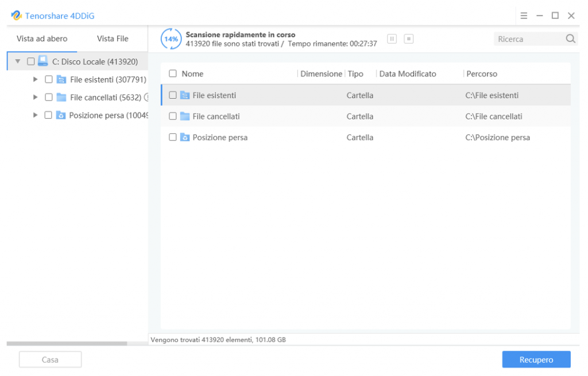Switch to the Vista File tab
588x376 pixels.
coord(113,38)
